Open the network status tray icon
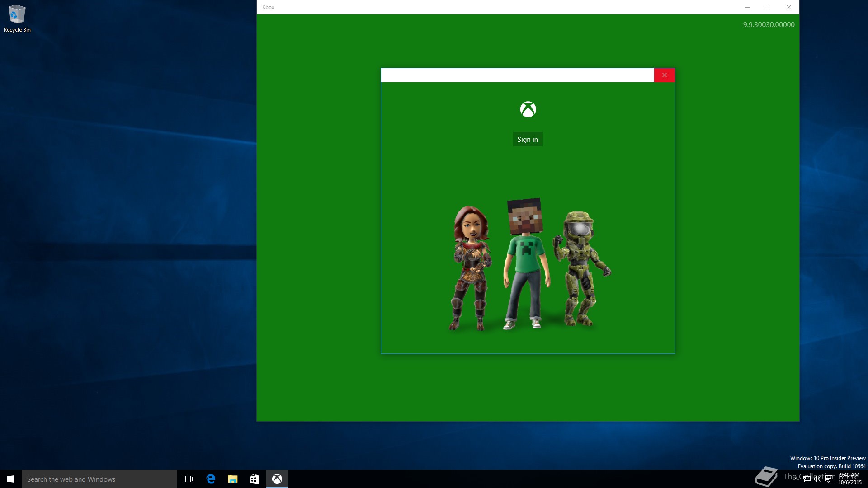The width and height of the screenshot is (868, 488). click(807, 479)
